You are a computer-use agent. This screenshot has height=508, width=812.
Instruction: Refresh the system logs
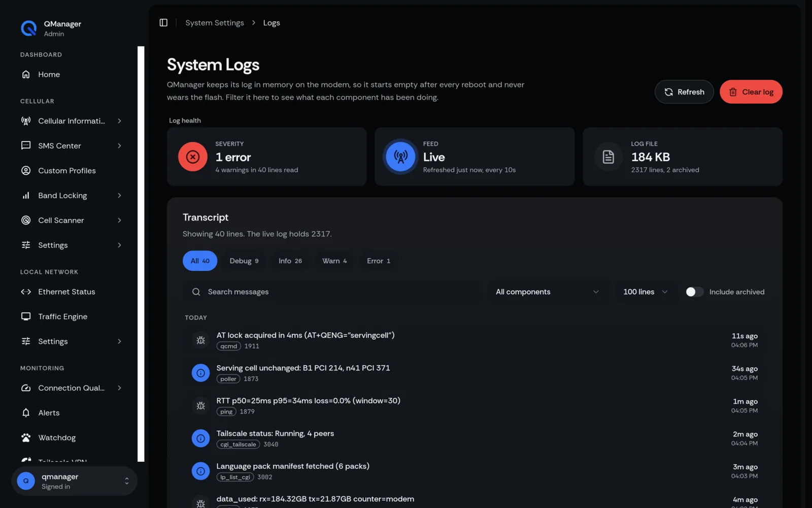[x=684, y=92]
